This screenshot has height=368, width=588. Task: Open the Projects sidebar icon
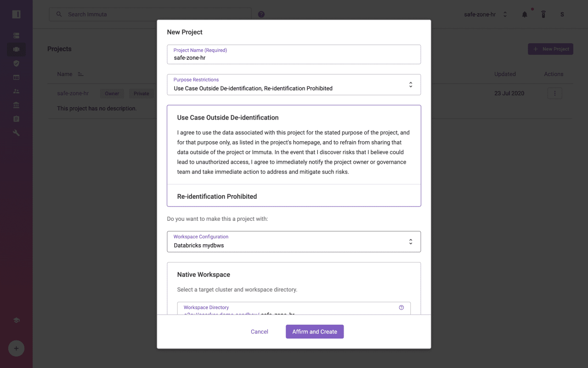[16, 49]
